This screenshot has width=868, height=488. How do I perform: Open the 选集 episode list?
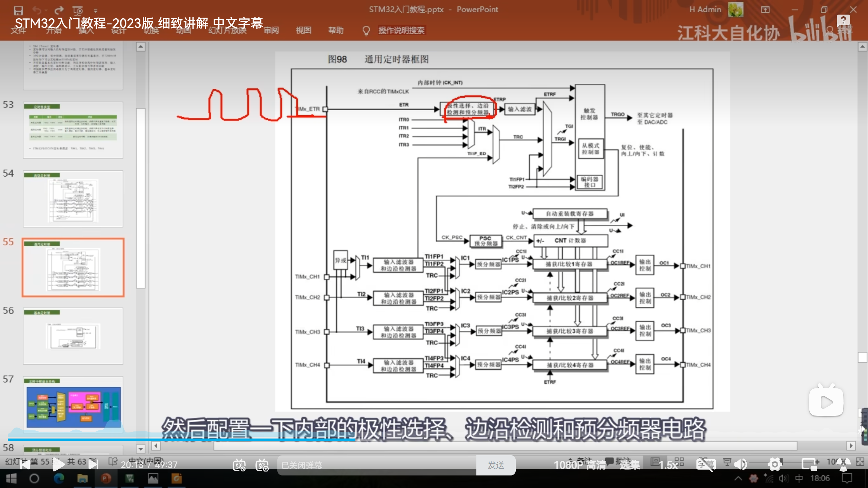tap(630, 465)
